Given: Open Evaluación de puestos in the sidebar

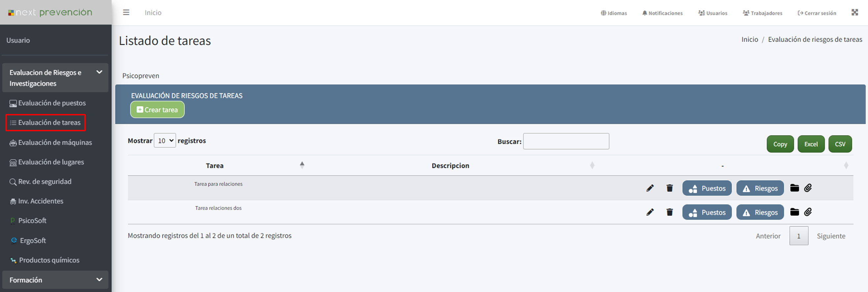Looking at the screenshot, I should pos(47,103).
